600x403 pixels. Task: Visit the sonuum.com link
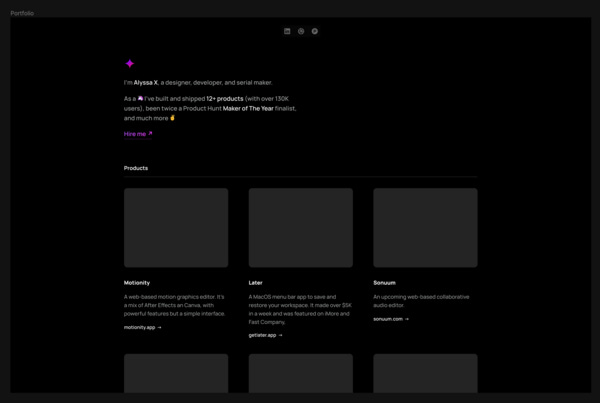[x=391, y=319]
